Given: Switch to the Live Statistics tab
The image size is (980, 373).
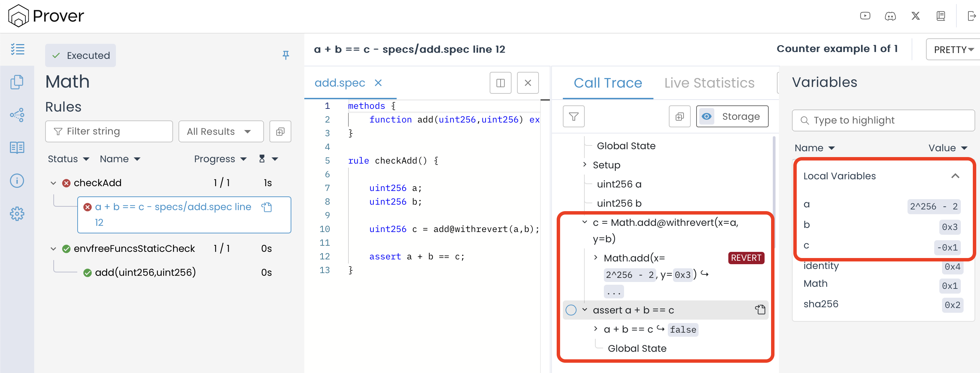Looking at the screenshot, I should tap(709, 83).
